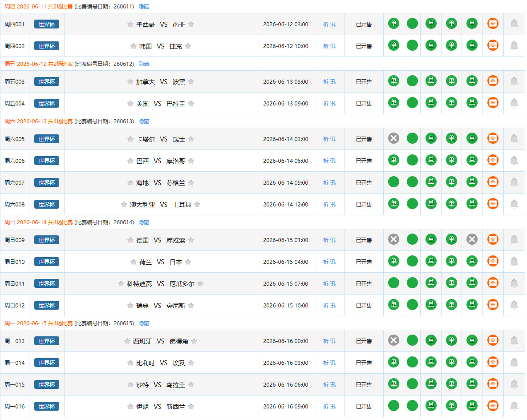Toggle the reminder bell for 沙特 VS 乌拉圭
The width and height of the screenshot is (527, 420).
pyautogui.click(x=514, y=384)
